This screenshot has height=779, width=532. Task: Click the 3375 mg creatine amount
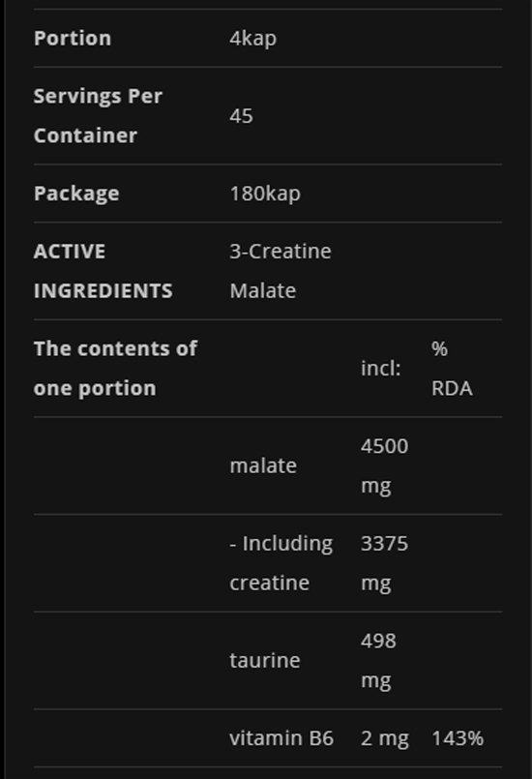click(x=384, y=563)
